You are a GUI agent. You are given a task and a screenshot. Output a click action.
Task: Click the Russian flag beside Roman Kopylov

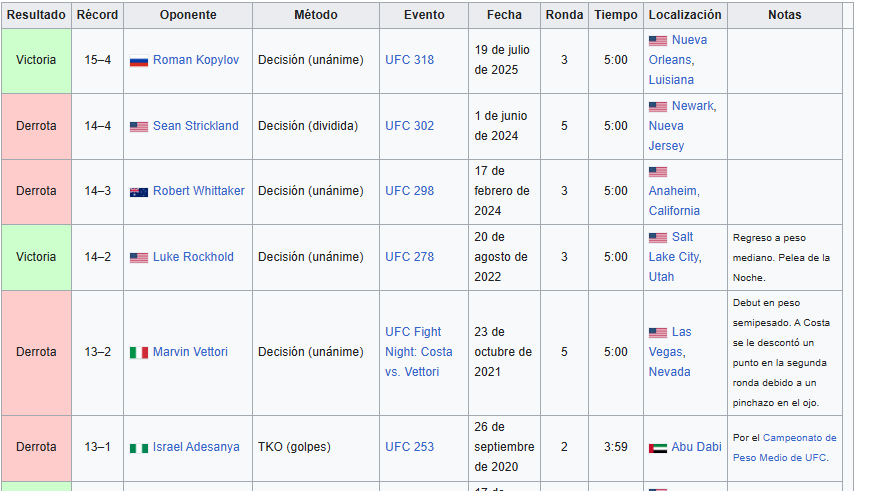139,60
